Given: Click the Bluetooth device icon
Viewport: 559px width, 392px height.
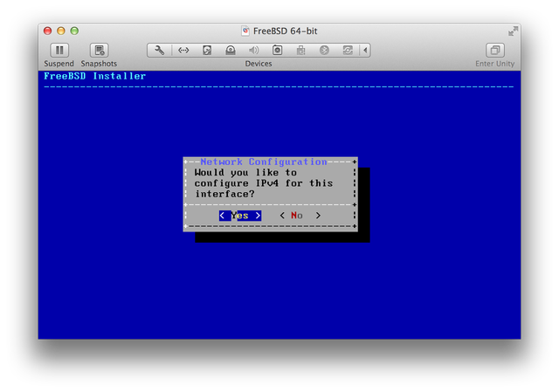Looking at the screenshot, I should click(x=324, y=51).
